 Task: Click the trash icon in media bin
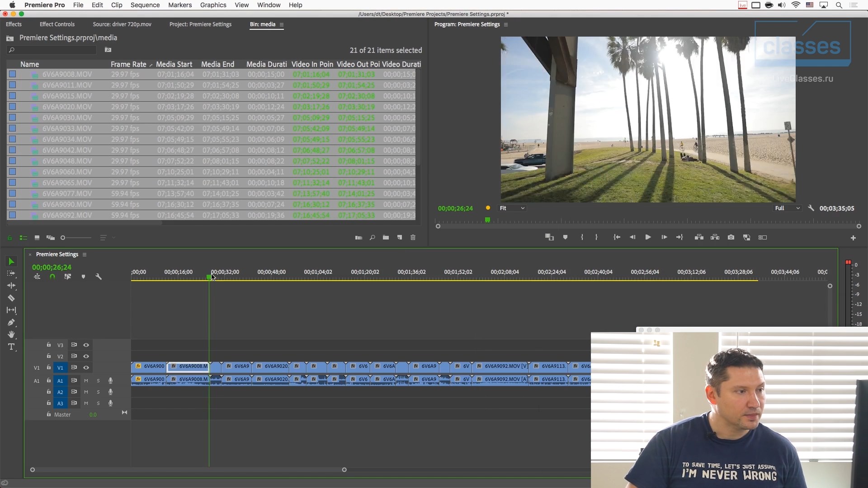(413, 238)
